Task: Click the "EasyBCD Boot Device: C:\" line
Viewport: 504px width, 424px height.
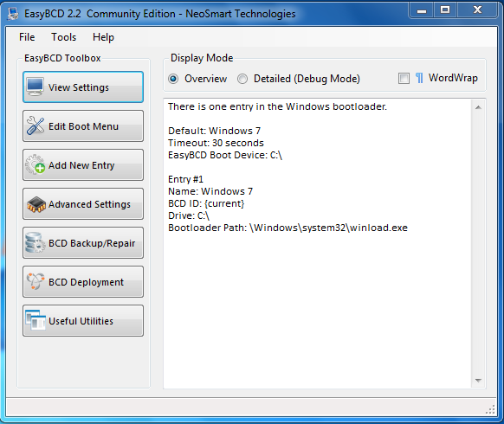Action: click(225, 155)
